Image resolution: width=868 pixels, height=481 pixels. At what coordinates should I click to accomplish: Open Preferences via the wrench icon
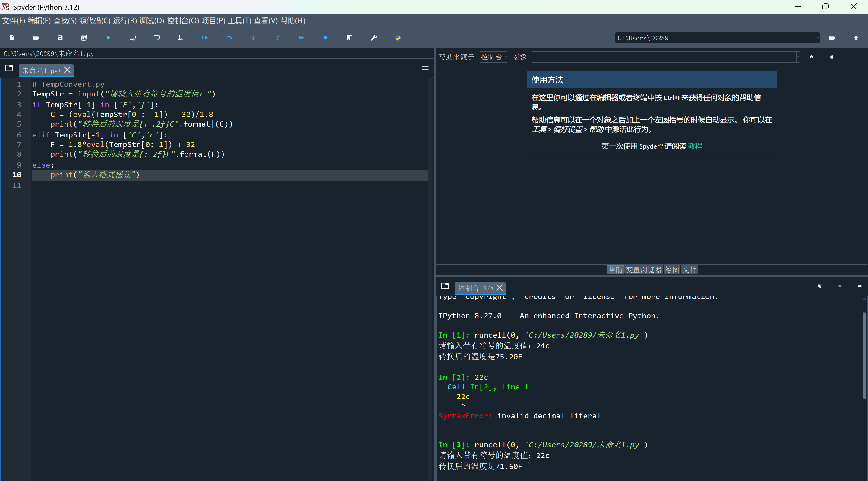pos(374,38)
